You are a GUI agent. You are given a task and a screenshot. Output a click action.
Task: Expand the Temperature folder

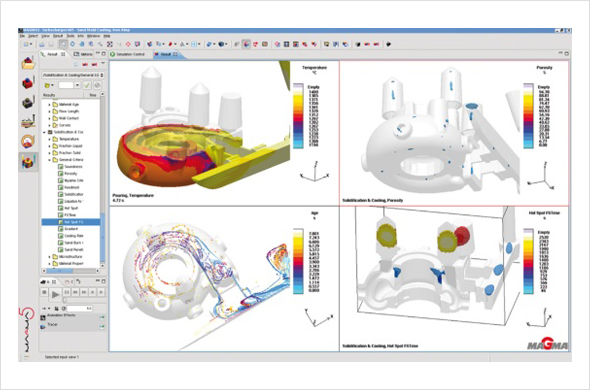[x=49, y=139]
